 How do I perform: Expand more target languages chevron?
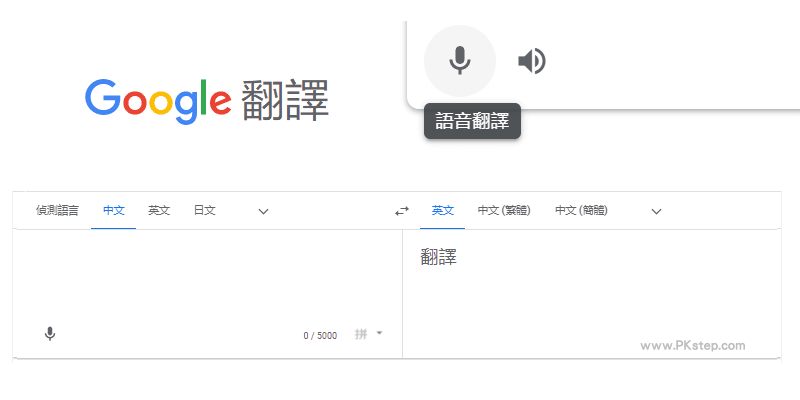point(657,211)
